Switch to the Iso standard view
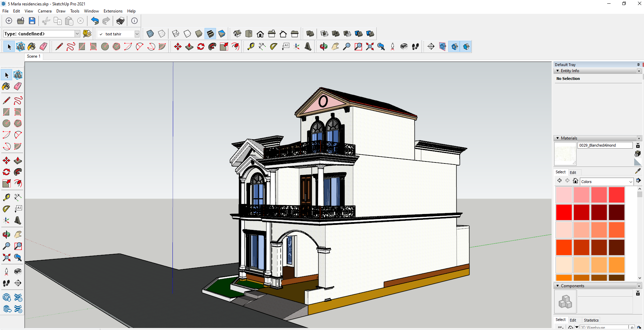This screenshot has height=330, width=644. pyautogui.click(x=237, y=34)
